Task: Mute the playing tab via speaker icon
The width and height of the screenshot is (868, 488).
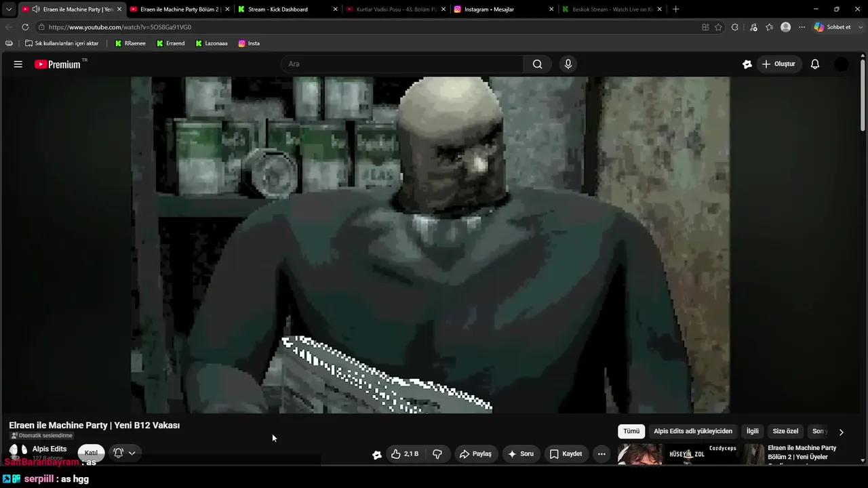Action: (x=35, y=9)
